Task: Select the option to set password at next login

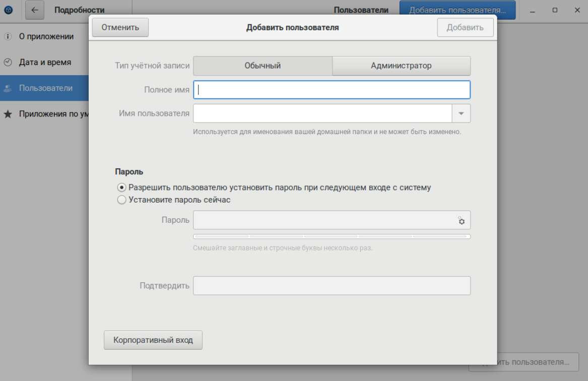Action: [x=121, y=187]
